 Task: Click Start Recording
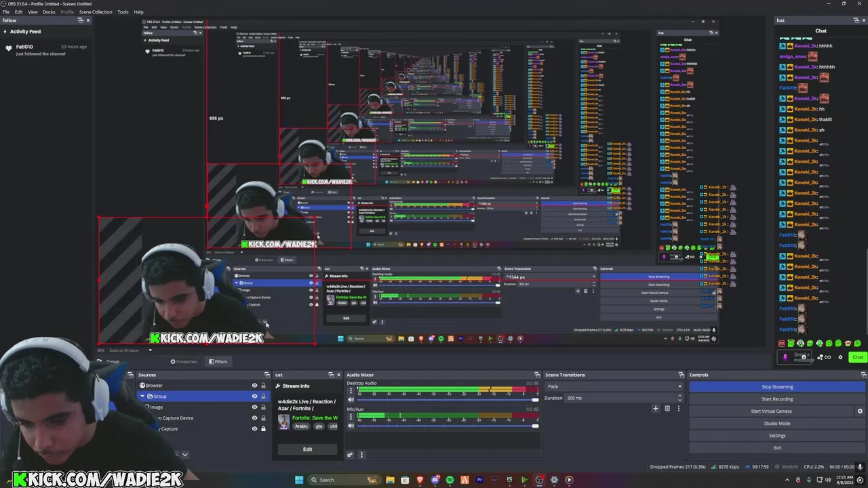click(x=777, y=399)
